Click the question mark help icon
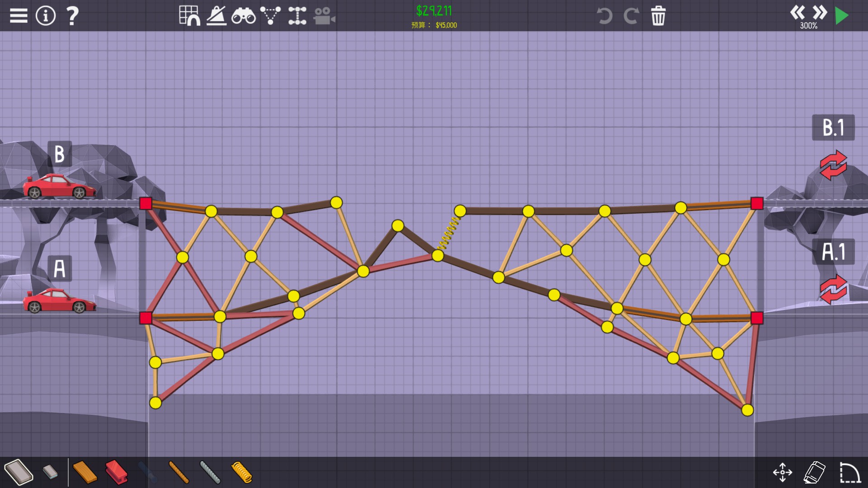 point(72,16)
